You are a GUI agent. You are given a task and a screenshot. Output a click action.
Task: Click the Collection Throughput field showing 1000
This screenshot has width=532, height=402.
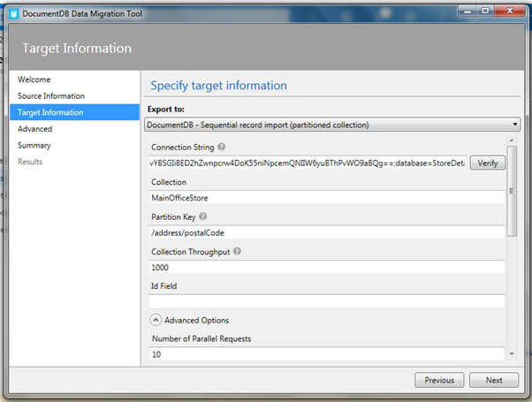point(327,268)
